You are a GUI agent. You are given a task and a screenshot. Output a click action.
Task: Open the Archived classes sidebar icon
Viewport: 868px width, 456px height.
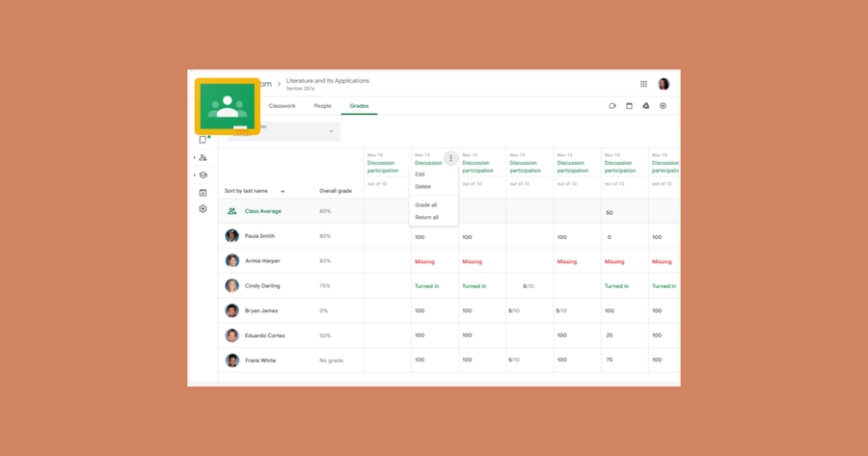tap(203, 193)
